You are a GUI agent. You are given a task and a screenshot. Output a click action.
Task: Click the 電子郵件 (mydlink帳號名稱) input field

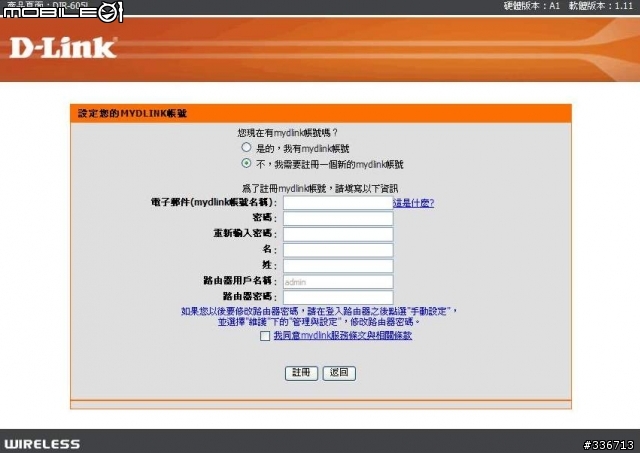click(338, 203)
